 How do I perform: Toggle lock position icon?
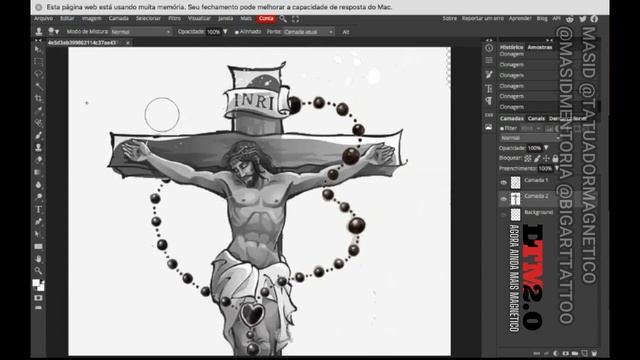pos(546,158)
